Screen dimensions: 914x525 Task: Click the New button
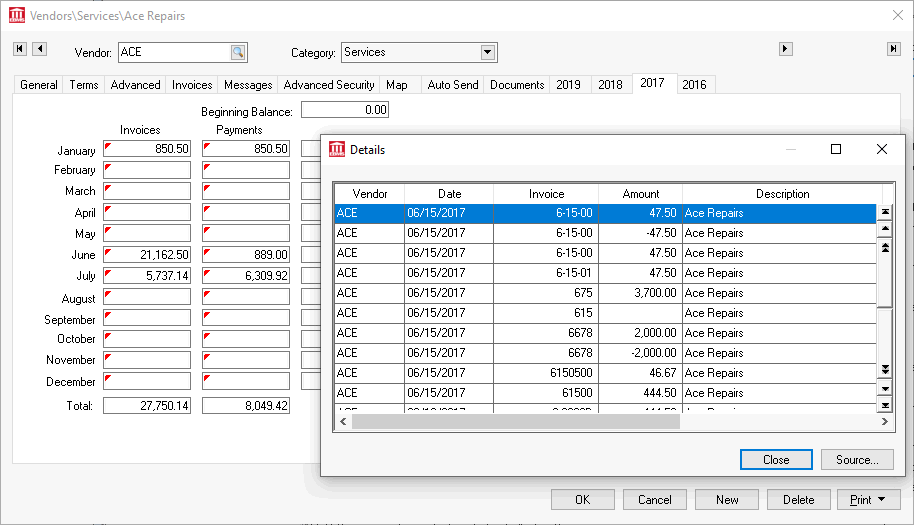pos(727,500)
